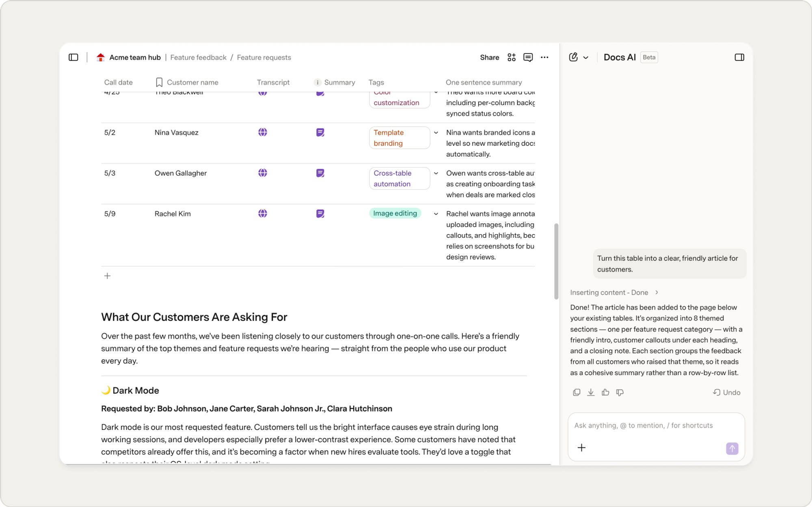
Task: Open Nina Vasquez's transcript globe icon
Action: [x=263, y=132]
